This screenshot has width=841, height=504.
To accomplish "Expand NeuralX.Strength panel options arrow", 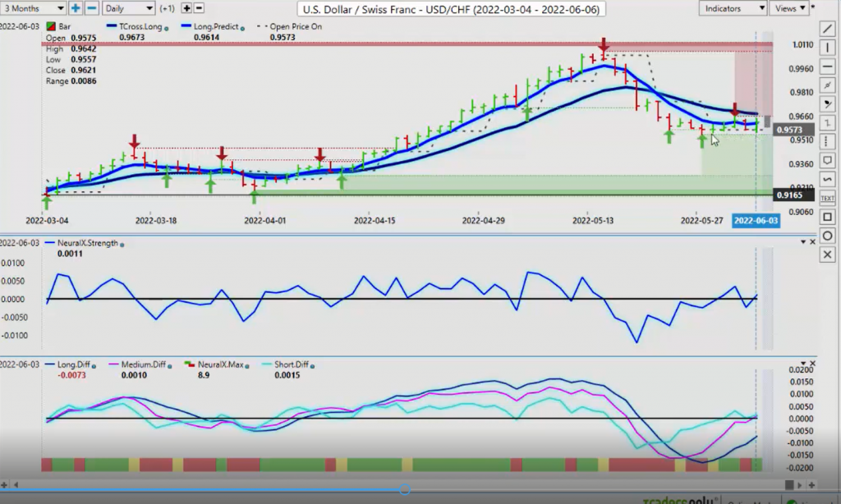I will coord(803,242).
